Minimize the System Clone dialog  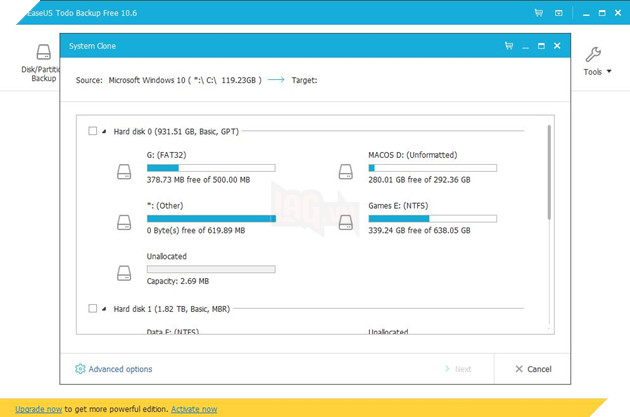[x=526, y=48]
